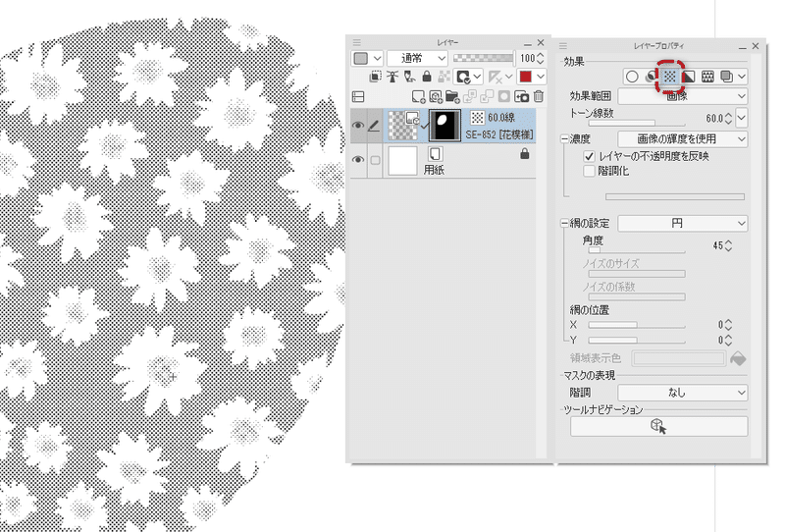
Task: Click the paper page icon above 用紙
Action: point(435,153)
